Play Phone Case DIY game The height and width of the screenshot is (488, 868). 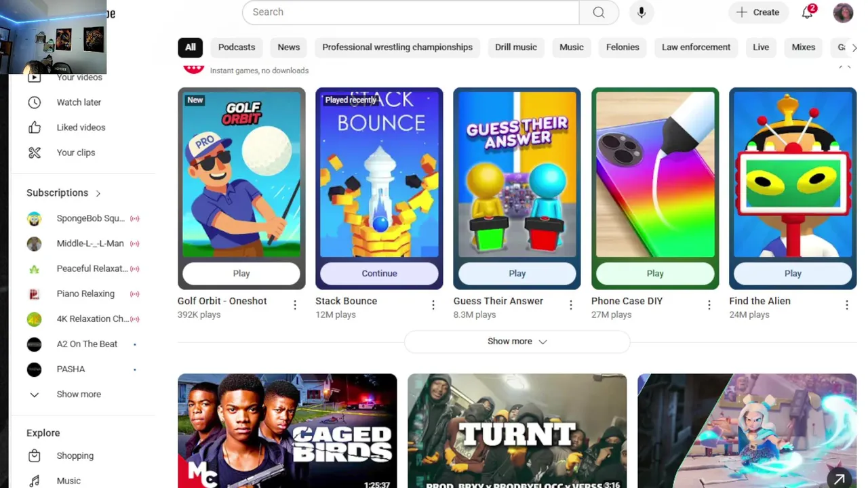tap(655, 274)
